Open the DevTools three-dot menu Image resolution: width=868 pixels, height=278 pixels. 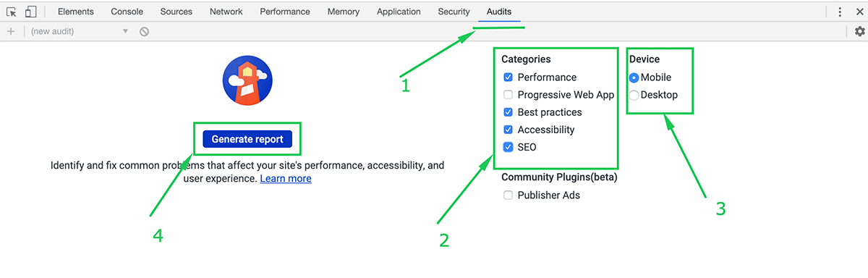click(x=840, y=12)
